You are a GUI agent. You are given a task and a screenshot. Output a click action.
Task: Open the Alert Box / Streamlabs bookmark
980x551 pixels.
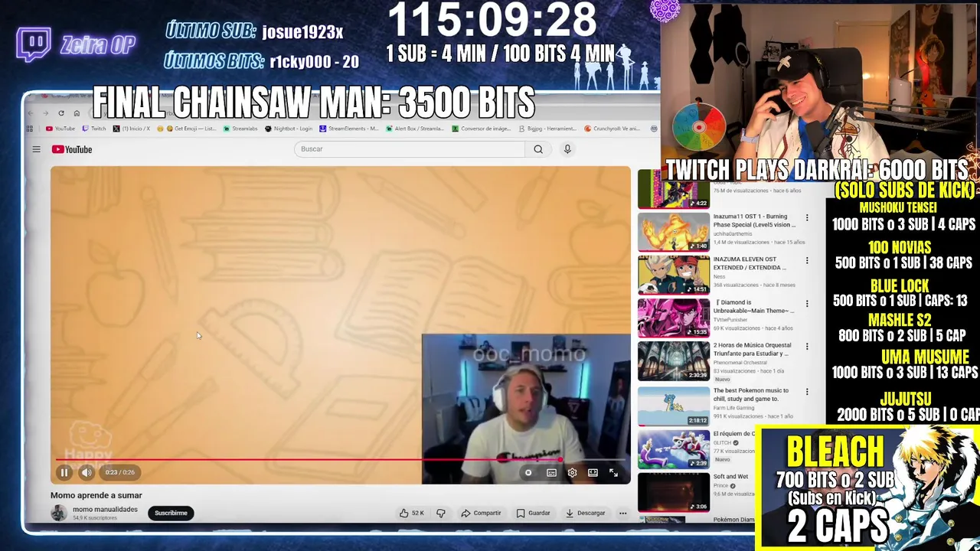(x=416, y=129)
